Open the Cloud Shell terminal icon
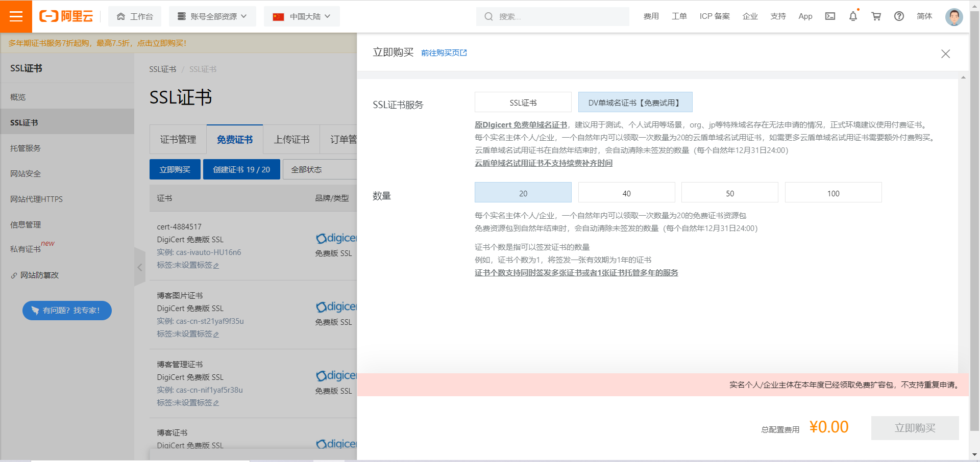Screen dimensions: 980x462 830,16
